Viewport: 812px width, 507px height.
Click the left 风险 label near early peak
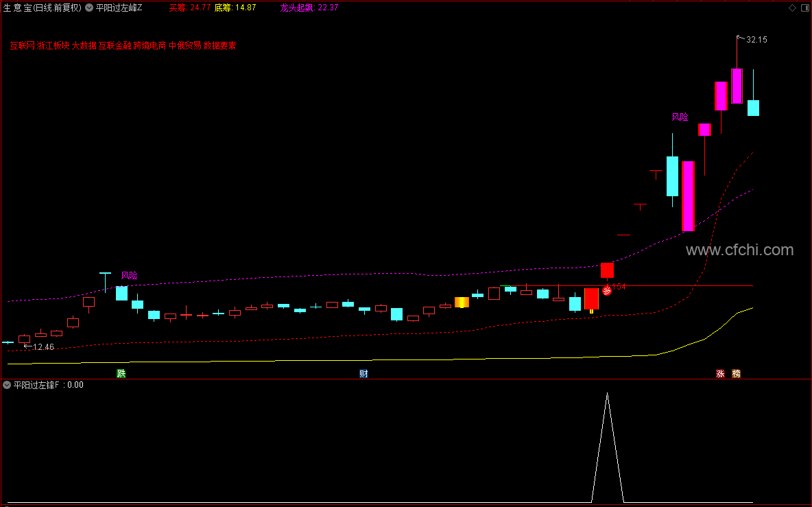130,276
